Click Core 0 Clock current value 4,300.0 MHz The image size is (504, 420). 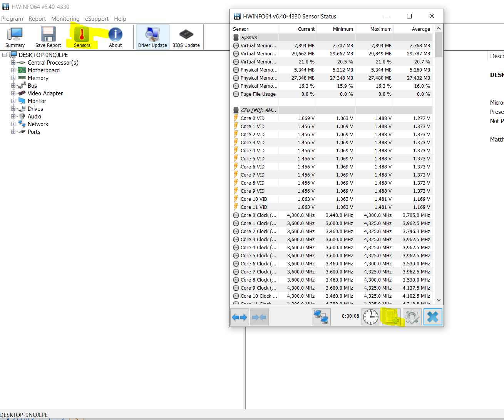click(x=301, y=215)
